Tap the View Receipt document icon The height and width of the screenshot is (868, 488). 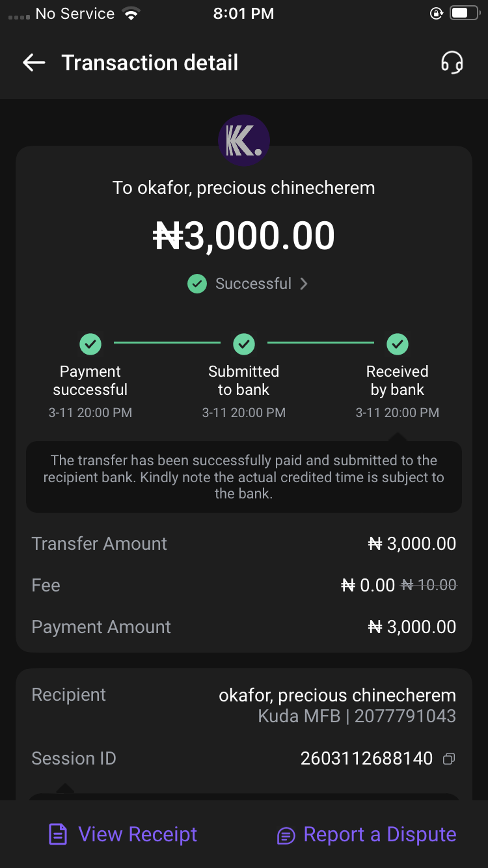(x=58, y=835)
